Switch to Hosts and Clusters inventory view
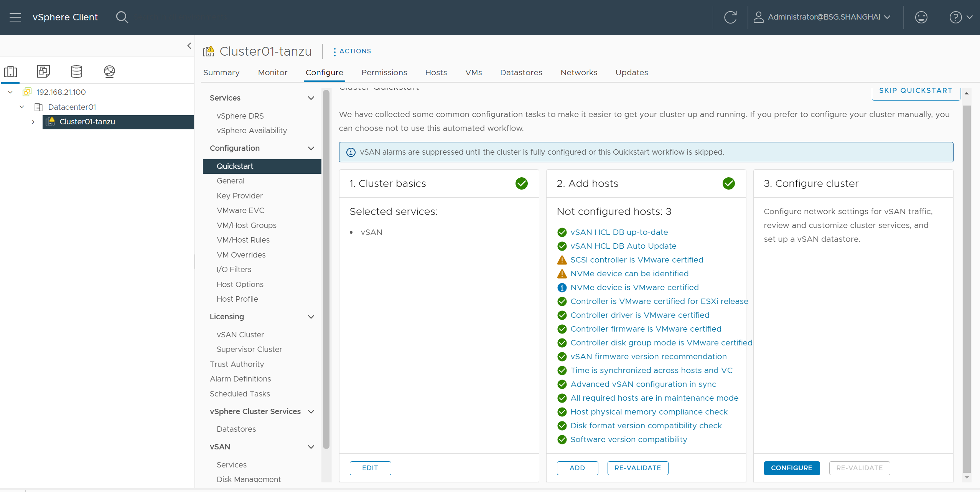The width and height of the screenshot is (980, 492). (11, 71)
